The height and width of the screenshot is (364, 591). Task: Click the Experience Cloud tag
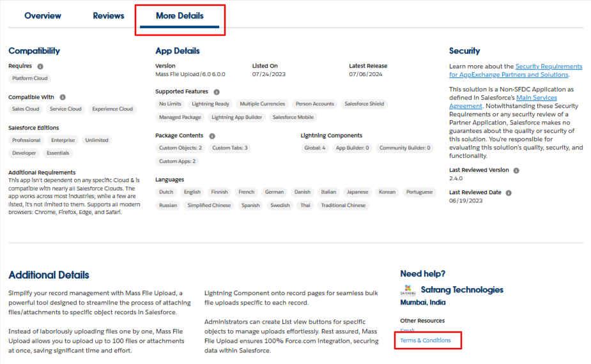click(112, 109)
